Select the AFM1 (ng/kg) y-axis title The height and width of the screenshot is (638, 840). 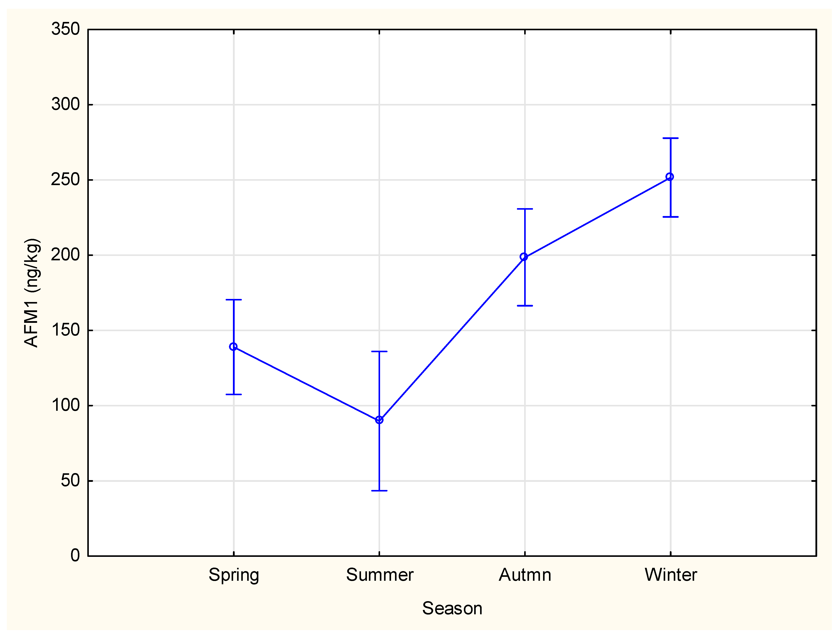32,293
